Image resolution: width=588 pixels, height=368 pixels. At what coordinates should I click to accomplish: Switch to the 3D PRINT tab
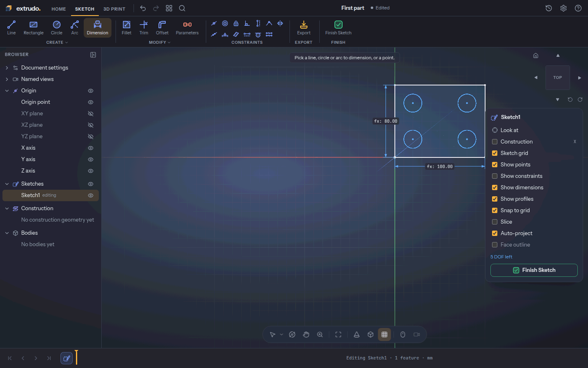click(114, 9)
